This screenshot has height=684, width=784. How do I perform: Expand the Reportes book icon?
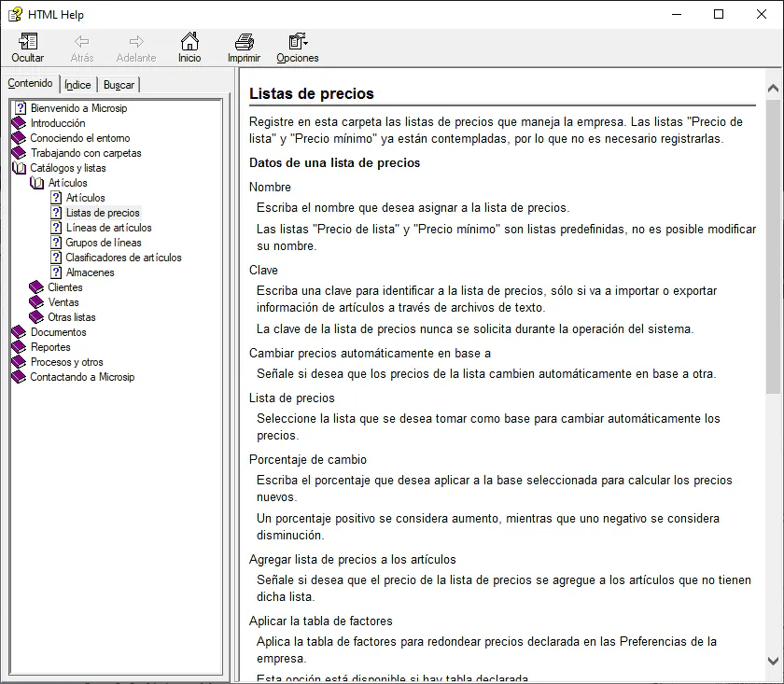coord(19,347)
